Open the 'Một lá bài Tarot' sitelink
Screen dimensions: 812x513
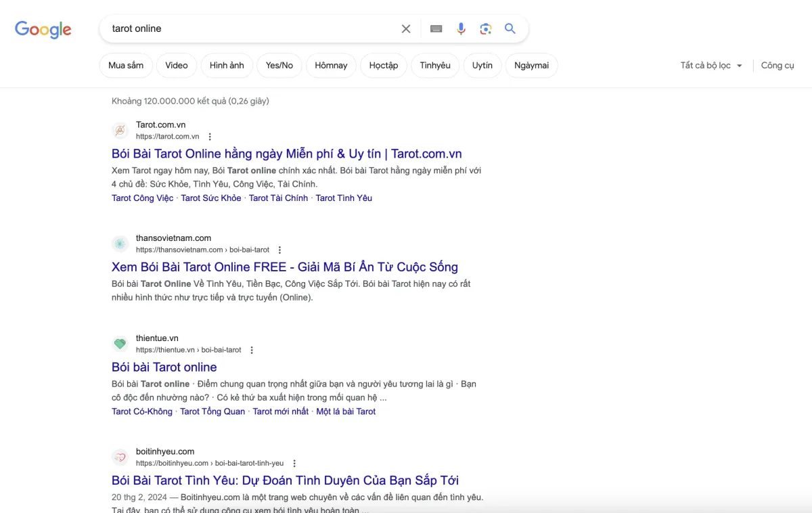(x=346, y=411)
